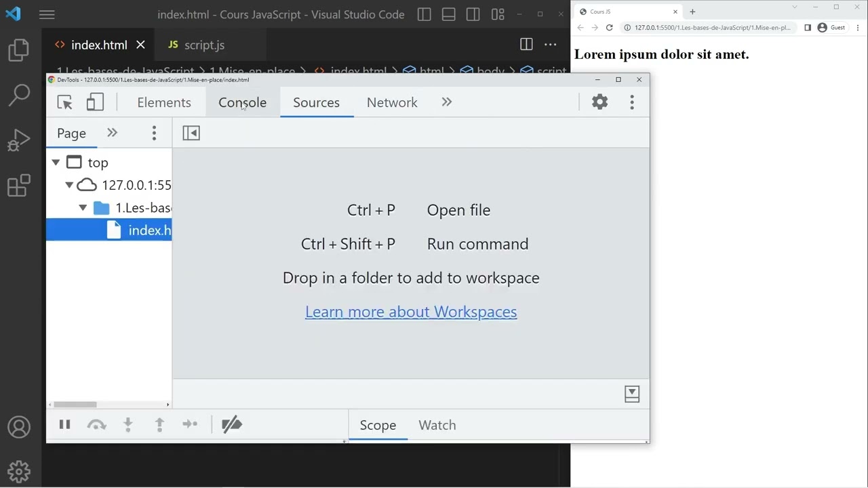Open DevTools settings gear
The width and height of the screenshot is (868, 488).
click(600, 102)
